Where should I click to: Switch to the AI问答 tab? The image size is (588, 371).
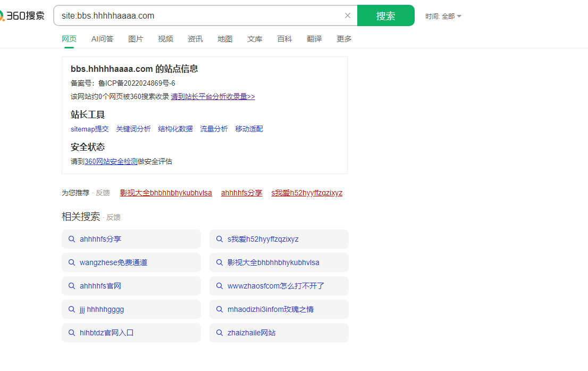click(103, 39)
